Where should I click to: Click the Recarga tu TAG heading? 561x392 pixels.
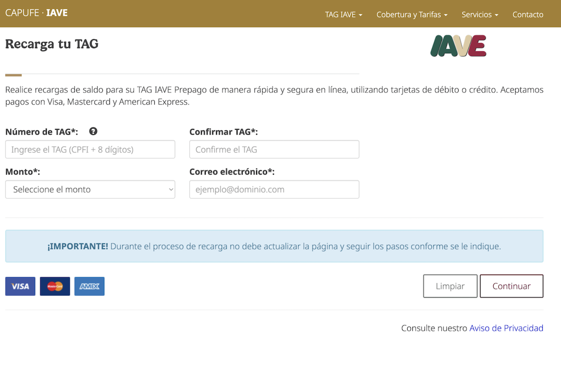[x=52, y=44]
